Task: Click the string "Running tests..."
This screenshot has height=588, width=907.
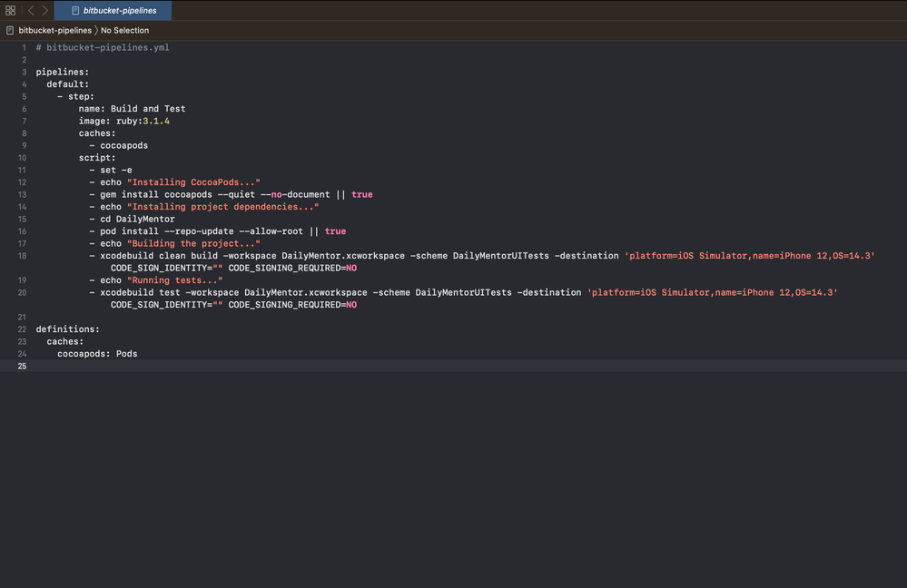Action: pyautogui.click(x=174, y=280)
